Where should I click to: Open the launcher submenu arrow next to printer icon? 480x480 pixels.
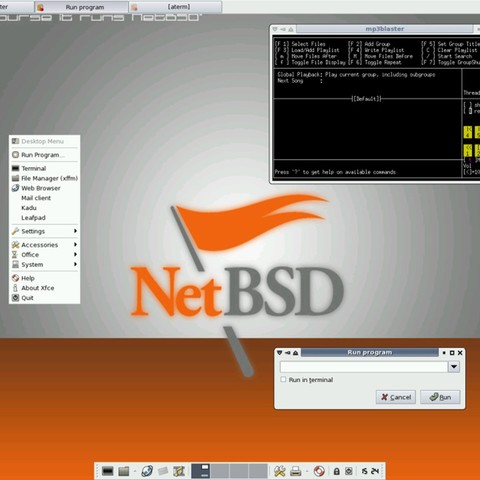pyautogui.click(x=307, y=471)
